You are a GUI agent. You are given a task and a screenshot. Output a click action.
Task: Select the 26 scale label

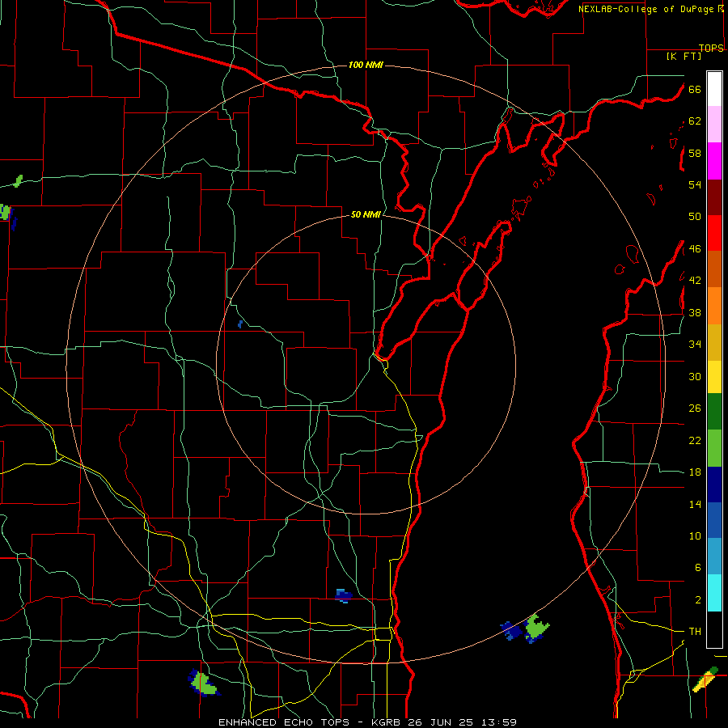(695, 408)
